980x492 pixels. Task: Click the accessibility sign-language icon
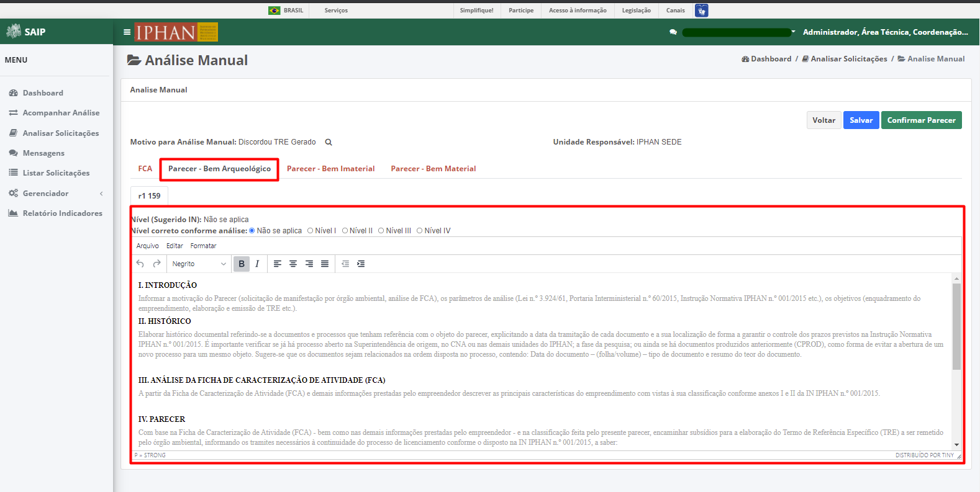pos(702,11)
